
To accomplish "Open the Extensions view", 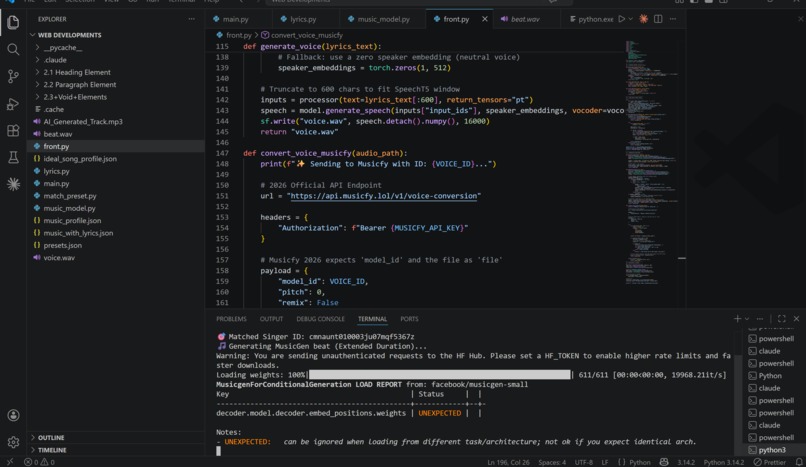I will click(x=13, y=130).
